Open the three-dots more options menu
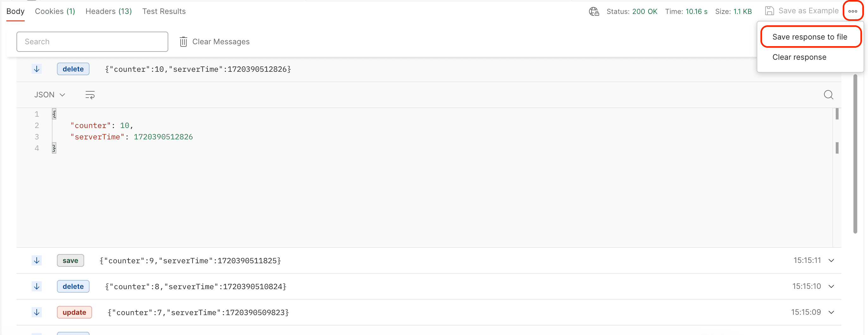The image size is (868, 335). tap(852, 11)
